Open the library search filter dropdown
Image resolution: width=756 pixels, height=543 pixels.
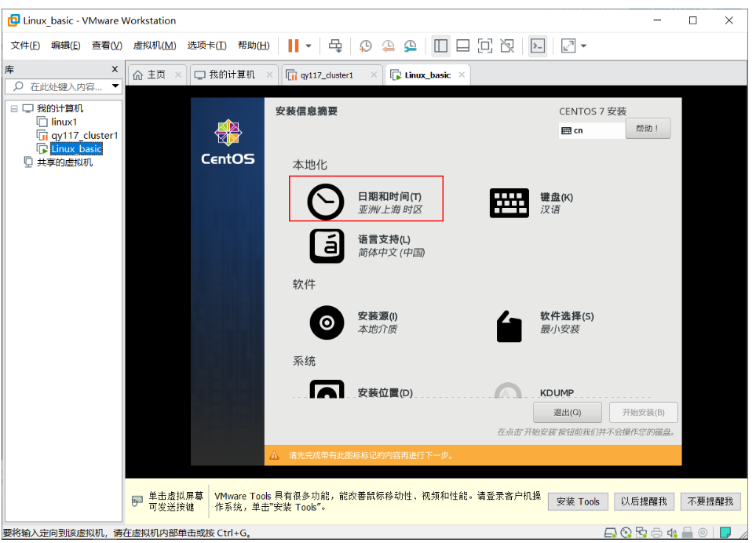point(115,86)
